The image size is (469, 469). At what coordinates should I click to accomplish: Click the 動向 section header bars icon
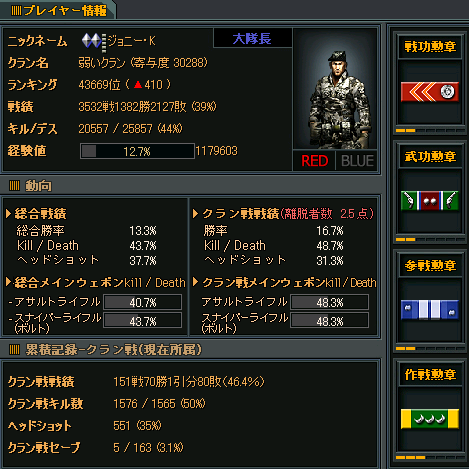14,186
